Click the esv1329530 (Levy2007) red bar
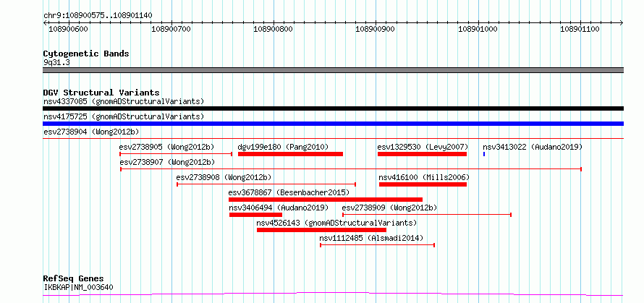This screenshot has height=303, width=644. (422, 154)
